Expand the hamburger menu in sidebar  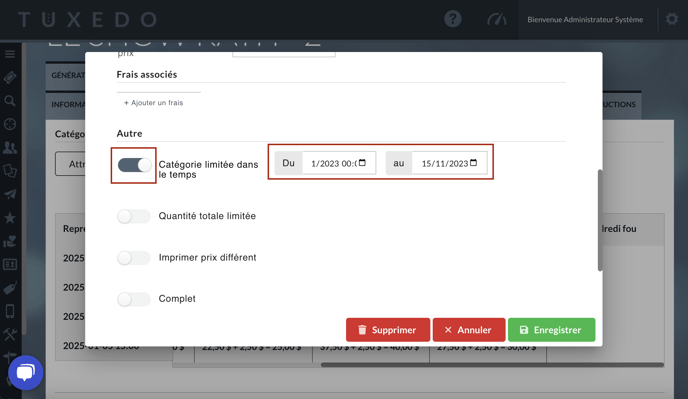10,54
